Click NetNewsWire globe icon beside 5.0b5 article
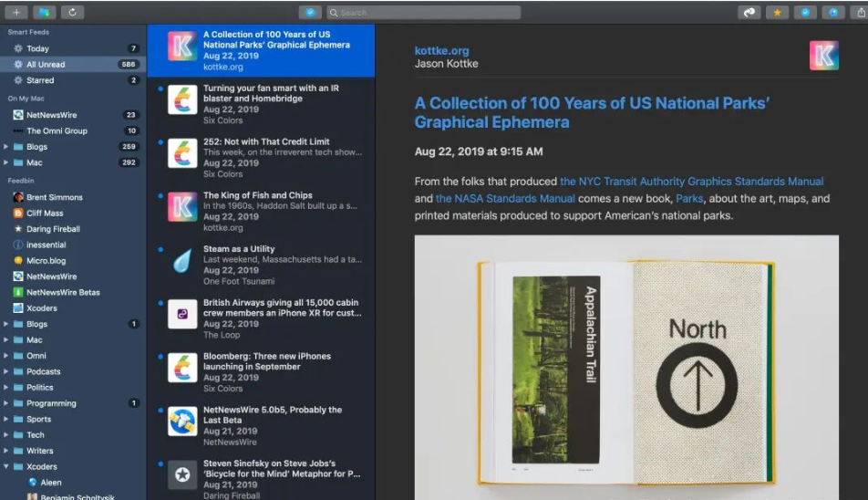Image resolution: width=868 pixels, height=500 pixels. coord(182,422)
